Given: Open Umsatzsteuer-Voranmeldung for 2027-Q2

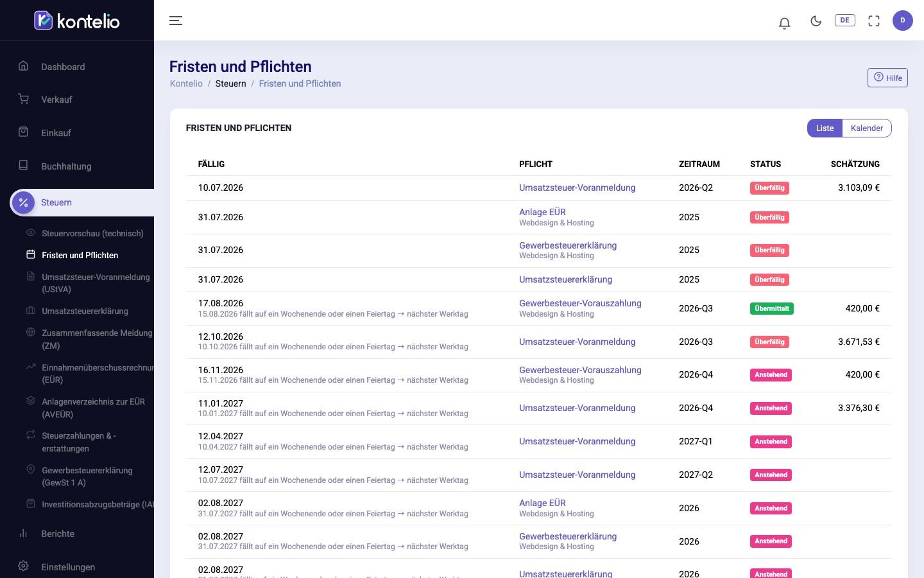Looking at the screenshot, I should pyautogui.click(x=577, y=475).
